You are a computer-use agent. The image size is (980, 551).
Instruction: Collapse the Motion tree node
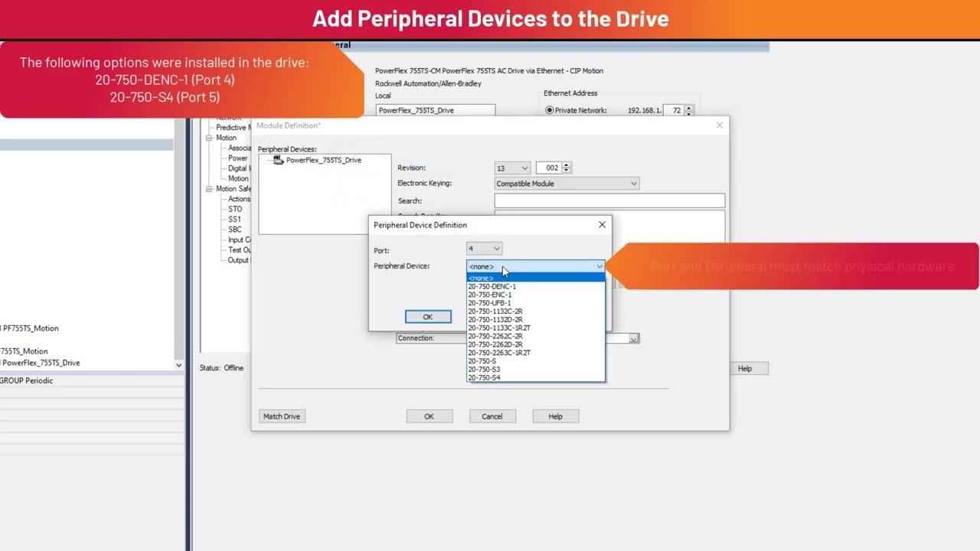(209, 138)
